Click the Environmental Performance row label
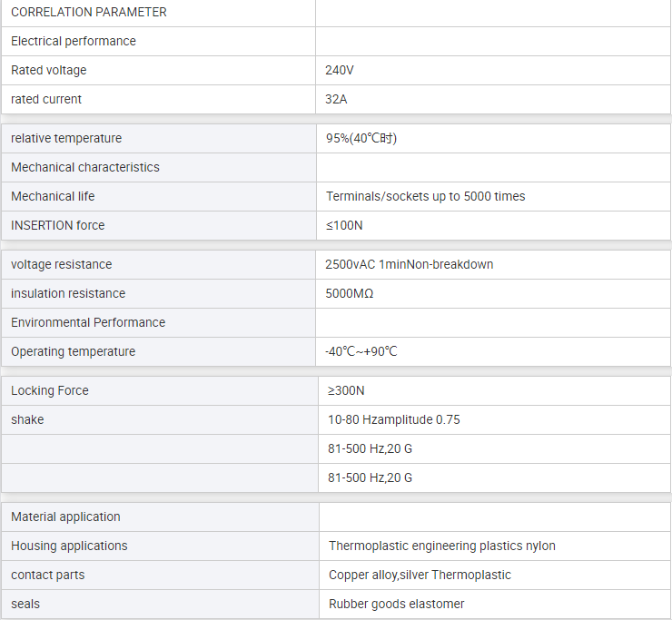This screenshot has height=620, width=672. point(88,322)
